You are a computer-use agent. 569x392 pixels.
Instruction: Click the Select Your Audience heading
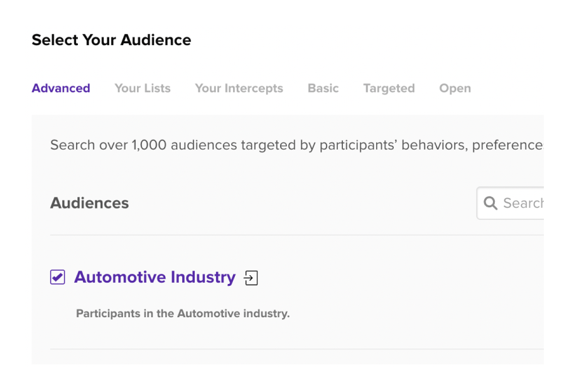(x=111, y=40)
